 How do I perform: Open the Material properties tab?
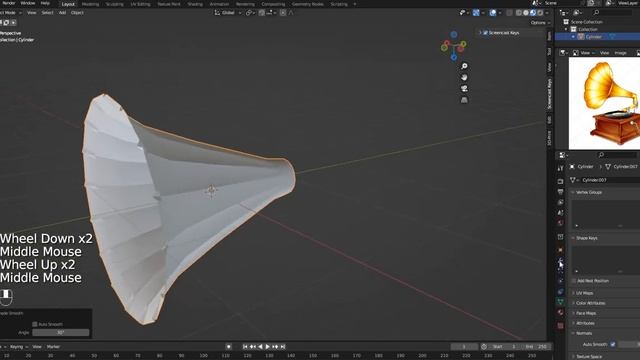click(x=560, y=313)
